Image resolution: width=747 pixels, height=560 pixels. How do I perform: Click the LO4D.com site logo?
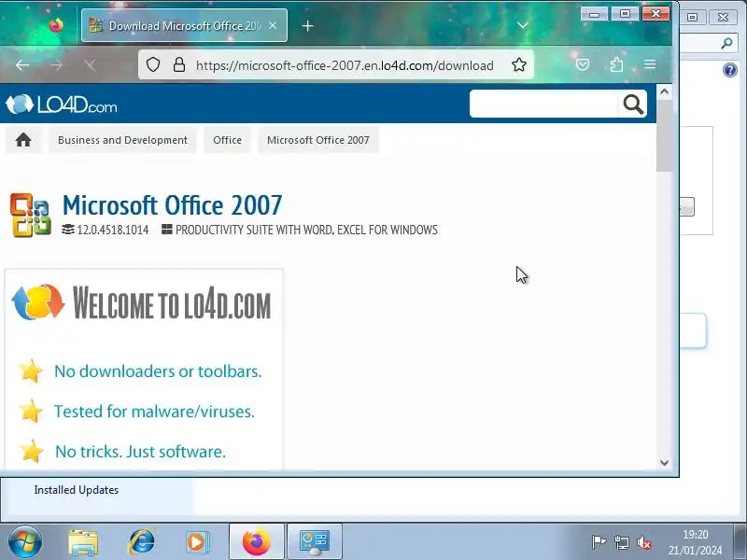pyautogui.click(x=61, y=105)
